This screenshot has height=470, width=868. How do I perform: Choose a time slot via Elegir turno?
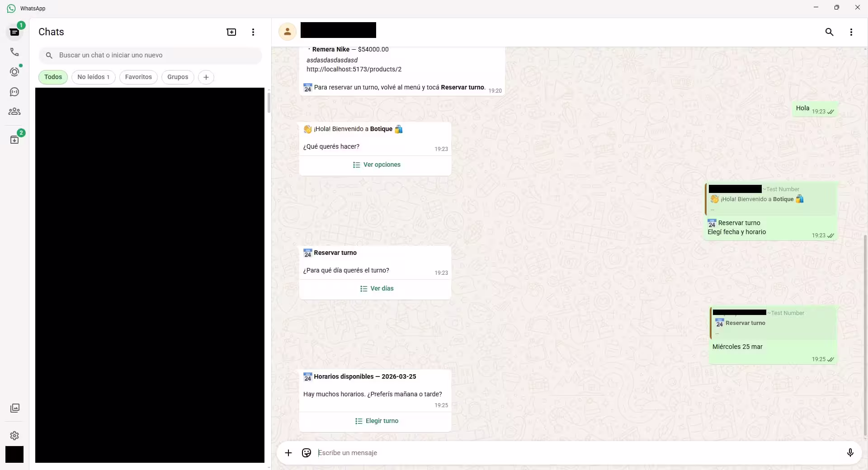coord(377,421)
